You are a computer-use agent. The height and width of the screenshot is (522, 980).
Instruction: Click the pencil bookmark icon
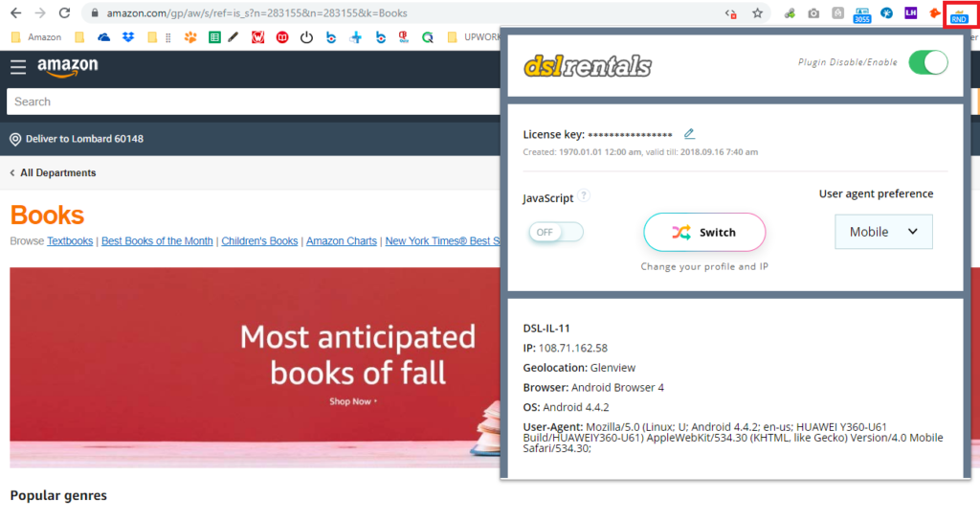click(x=234, y=37)
